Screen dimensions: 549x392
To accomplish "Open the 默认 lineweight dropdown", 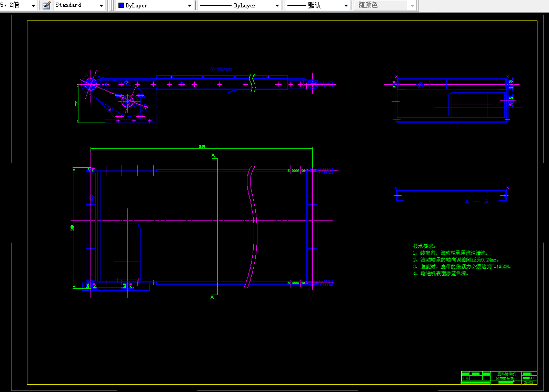I will tap(317, 5).
